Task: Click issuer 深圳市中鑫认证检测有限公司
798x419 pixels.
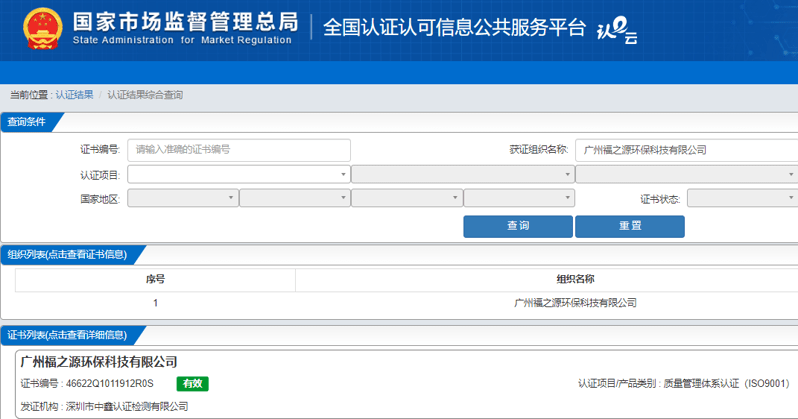Action: coord(127,406)
